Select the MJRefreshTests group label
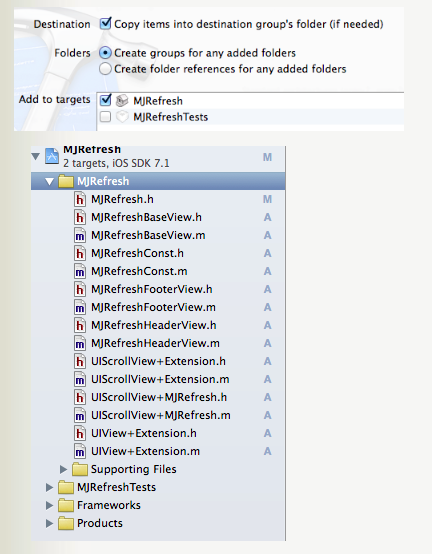Screen dimensions: 432x554 coord(117,487)
